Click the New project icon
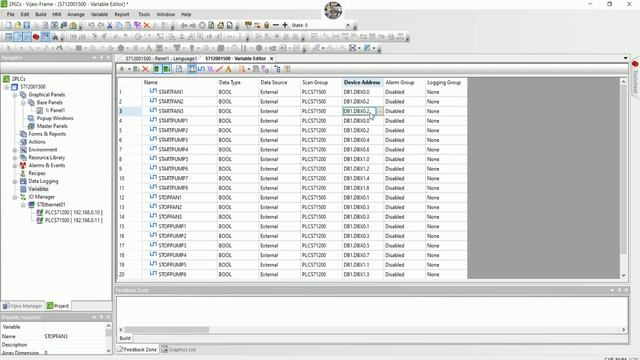The width and height of the screenshot is (640, 360). (8, 25)
